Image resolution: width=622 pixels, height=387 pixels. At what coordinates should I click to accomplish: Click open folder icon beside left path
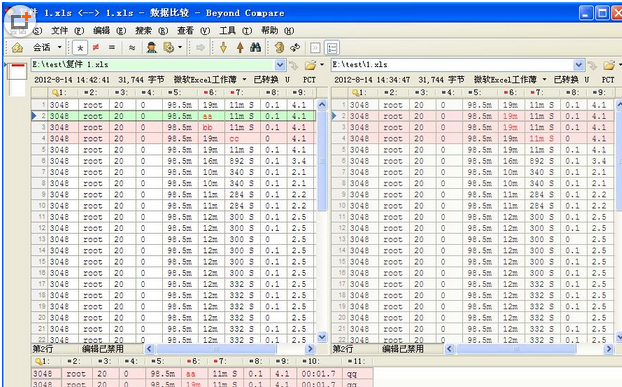point(310,65)
